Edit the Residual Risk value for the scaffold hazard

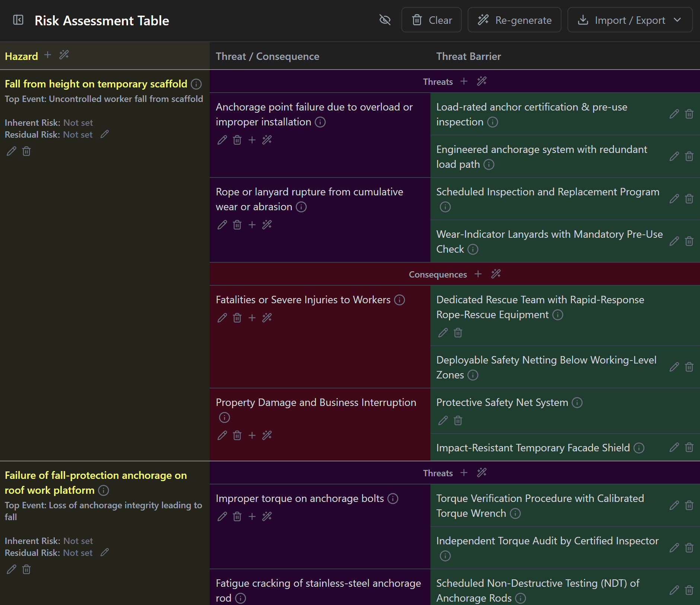(104, 134)
